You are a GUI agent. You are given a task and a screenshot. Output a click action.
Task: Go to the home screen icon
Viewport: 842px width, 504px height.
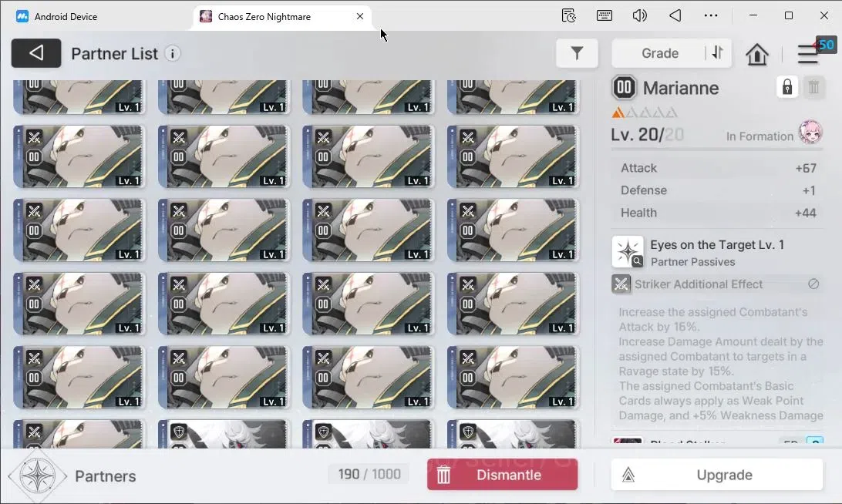[x=756, y=54]
